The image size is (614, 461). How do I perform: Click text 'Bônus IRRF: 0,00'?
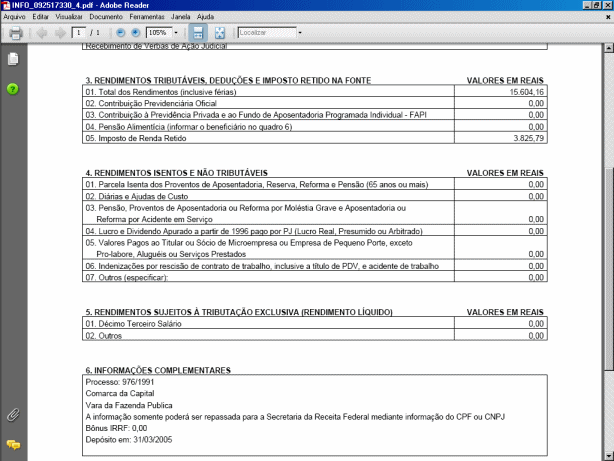(x=116, y=428)
